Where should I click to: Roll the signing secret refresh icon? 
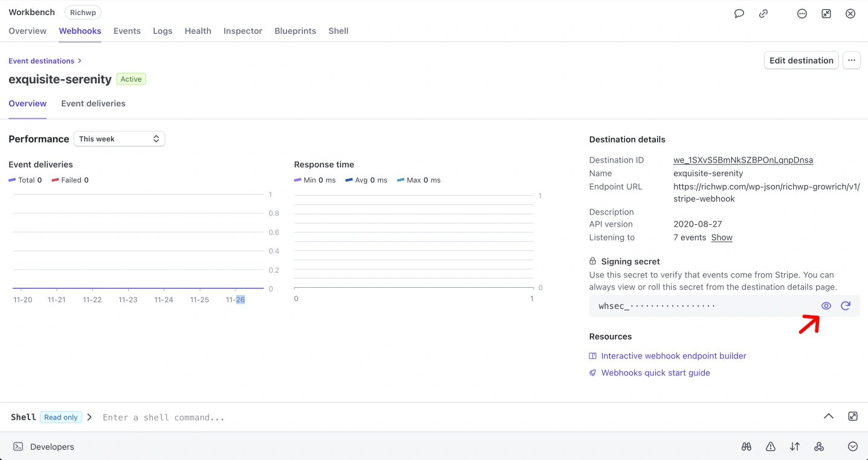(846, 306)
